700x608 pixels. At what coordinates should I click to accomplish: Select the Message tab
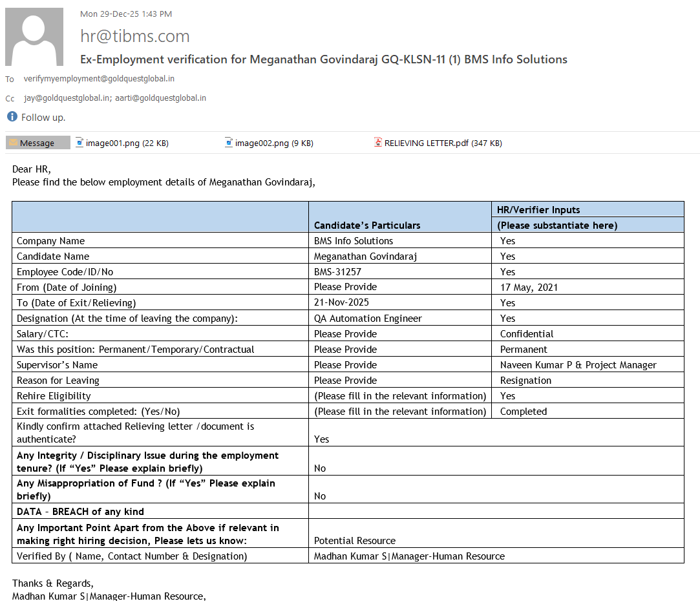point(37,143)
